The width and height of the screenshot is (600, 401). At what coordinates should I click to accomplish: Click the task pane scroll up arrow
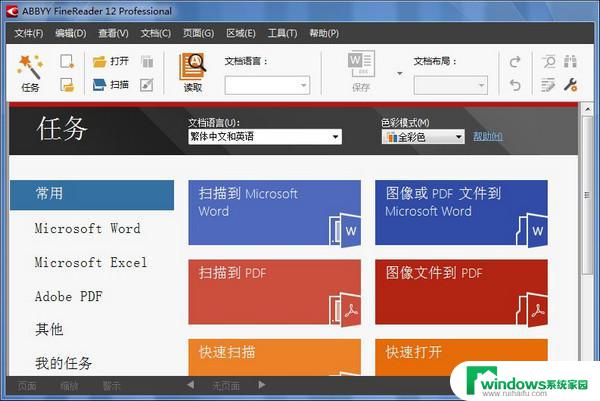[x=587, y=109]
